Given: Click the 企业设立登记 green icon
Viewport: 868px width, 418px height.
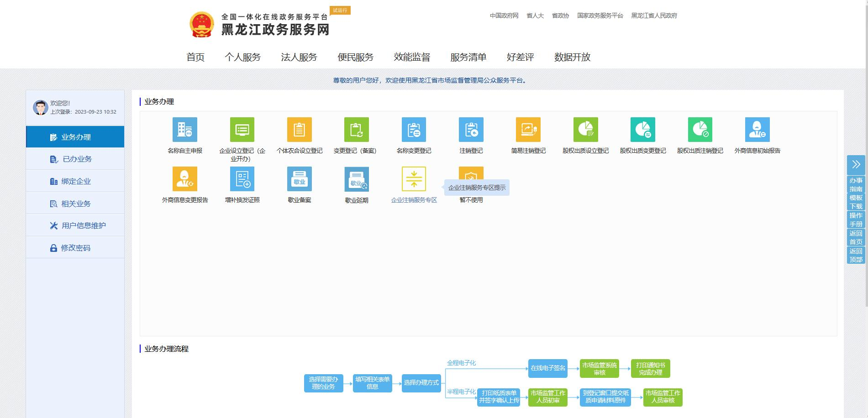Looking at the screenshot, I should (242, 130).
